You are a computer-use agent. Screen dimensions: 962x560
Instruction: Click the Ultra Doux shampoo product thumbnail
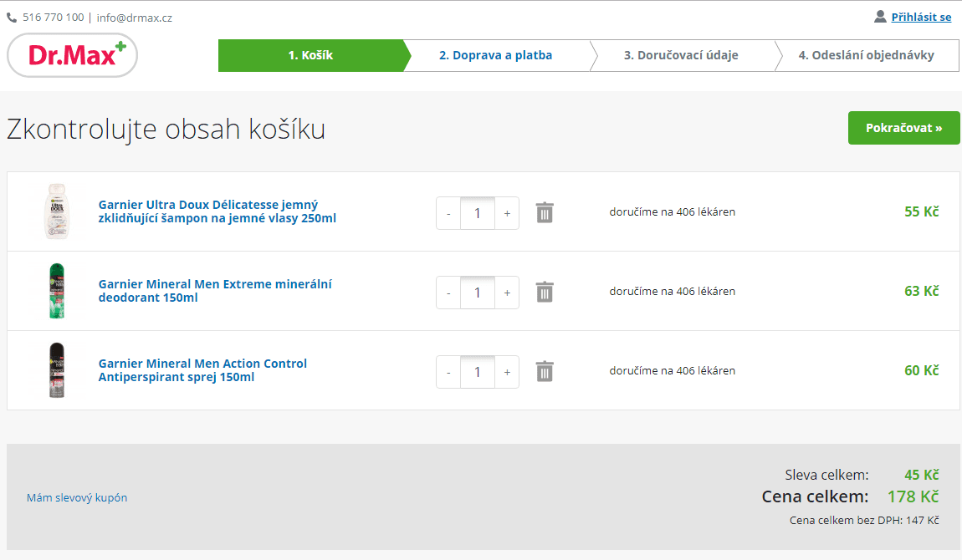pyautogui.click(x=57, y=211)
